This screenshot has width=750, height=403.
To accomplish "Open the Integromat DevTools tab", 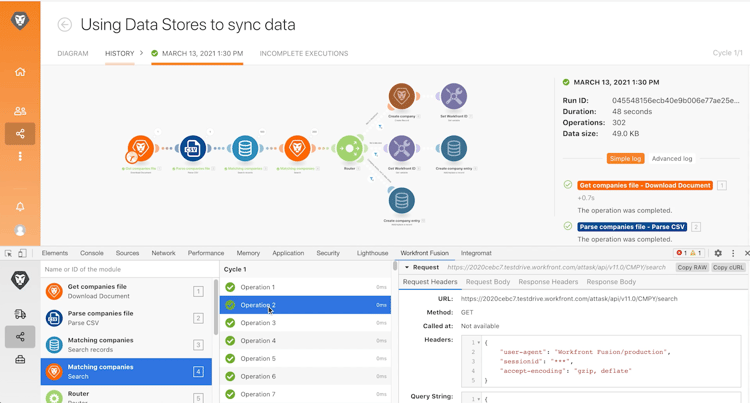I will (476, 253).
